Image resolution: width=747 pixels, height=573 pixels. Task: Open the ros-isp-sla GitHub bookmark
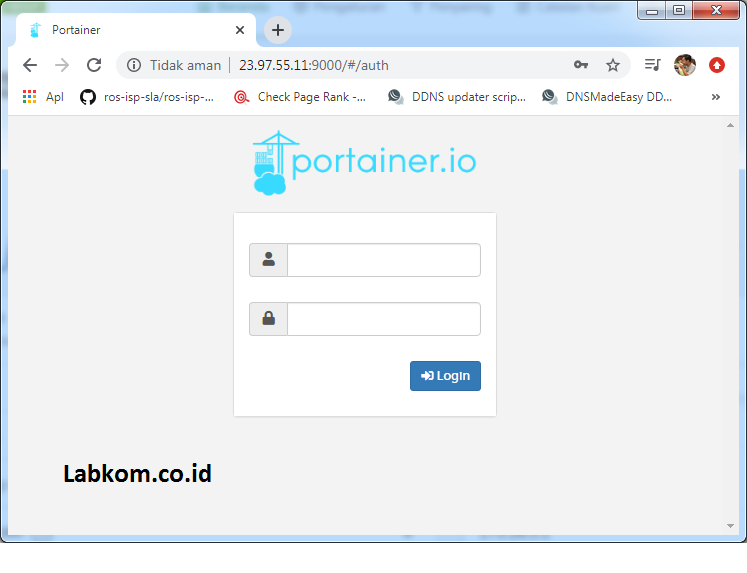click(147, 97)
